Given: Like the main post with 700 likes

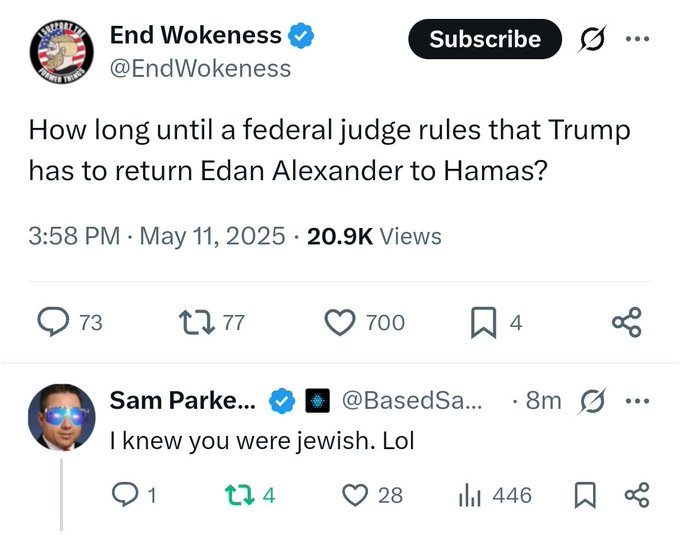Looking at the screenshot, I should 342,322.
